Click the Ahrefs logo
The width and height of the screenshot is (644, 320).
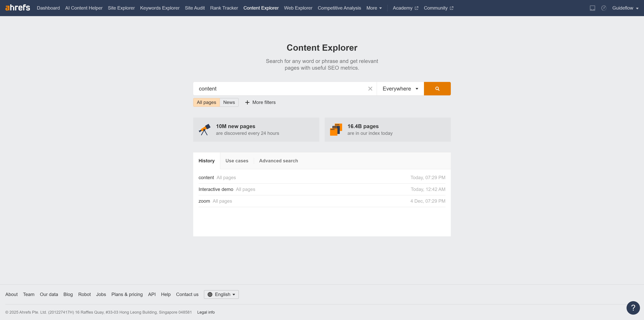tap(17, 8)
